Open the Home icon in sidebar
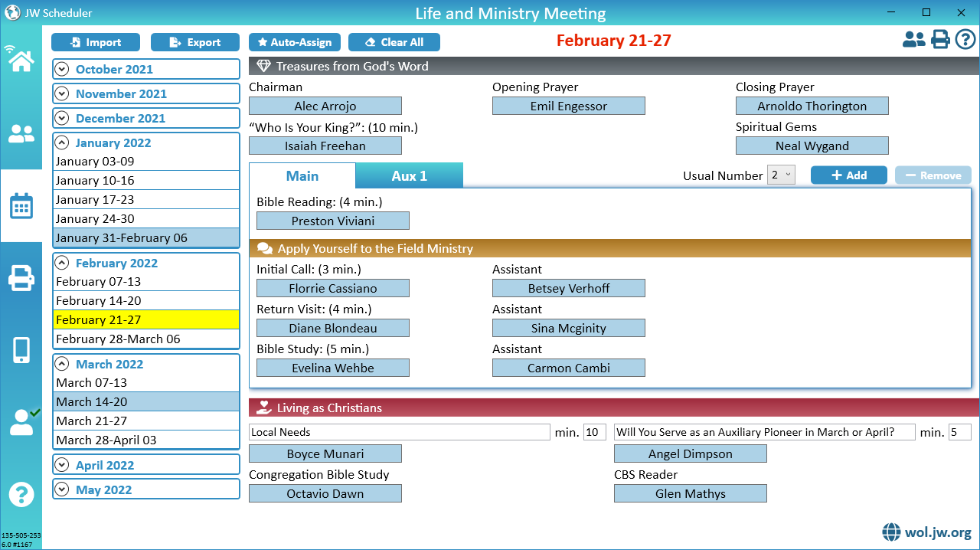Viewport: 980px width, 550px height. click(x=21, y=61)
